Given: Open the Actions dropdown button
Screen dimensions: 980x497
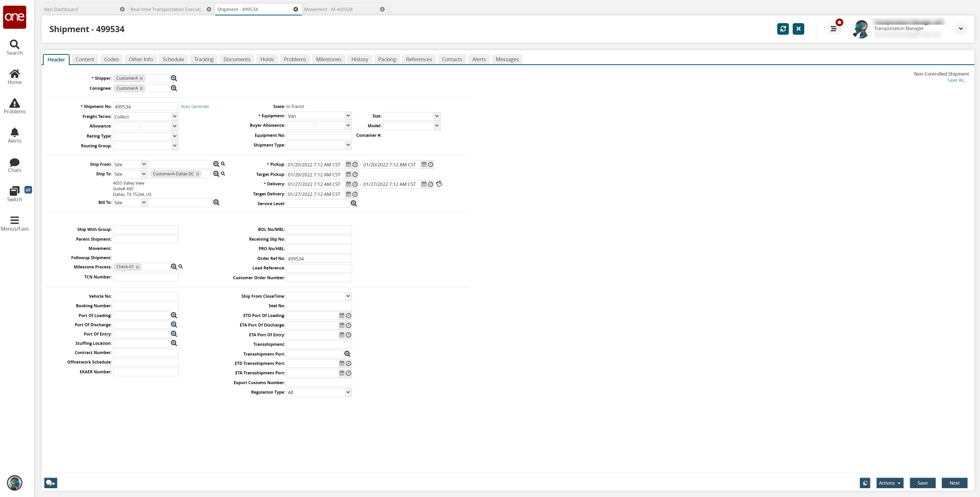Looking at the screenshot, I should 889,483.
